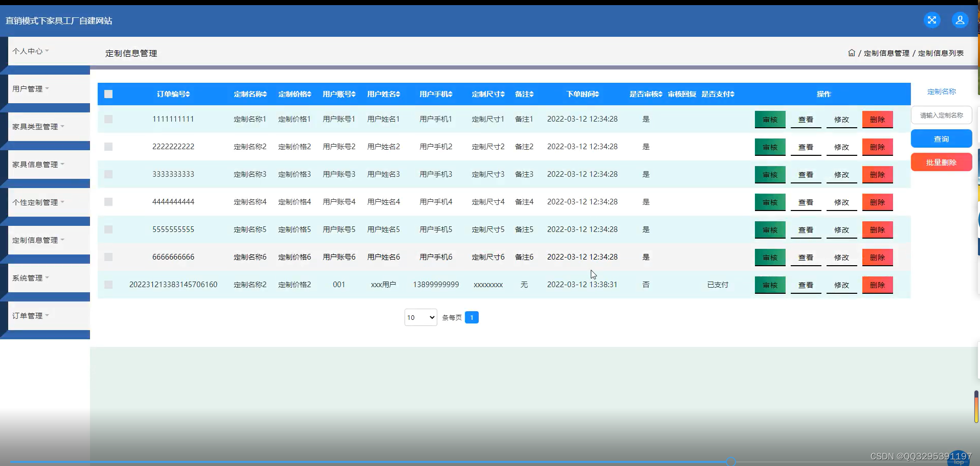Expand the 个性定制管理 sidebar menu
The width and height of the screenshot is (980, 466).
(49, 202)
